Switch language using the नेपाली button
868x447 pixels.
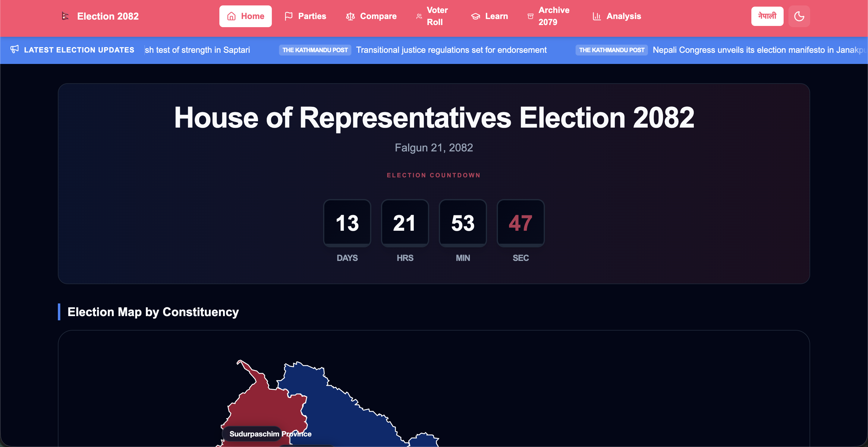(x=767, y=16)
